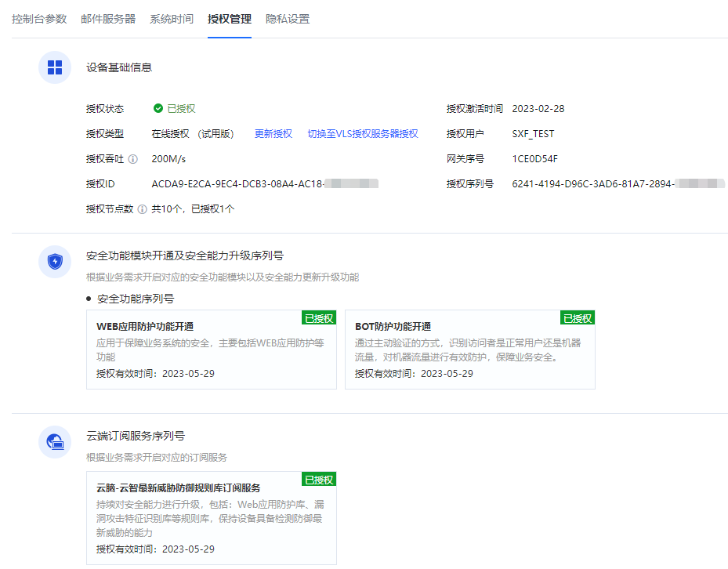Click the info icon beside 授权吞吐
Viewport: 728px width, 569px height.
pyautogui.click(x=133, y=159)
